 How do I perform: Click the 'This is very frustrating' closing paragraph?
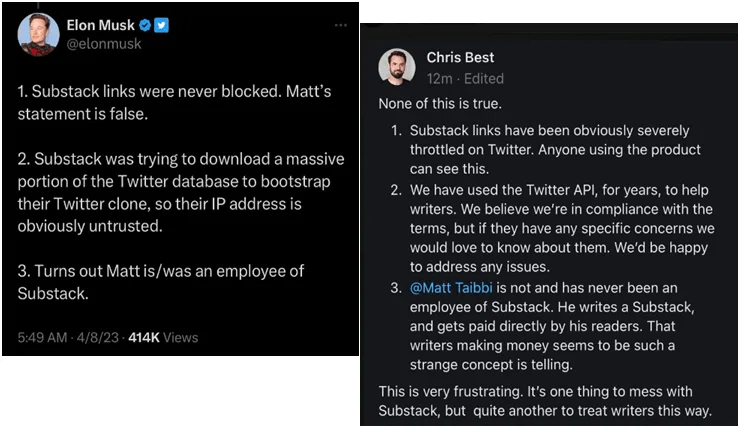point(545,401)
